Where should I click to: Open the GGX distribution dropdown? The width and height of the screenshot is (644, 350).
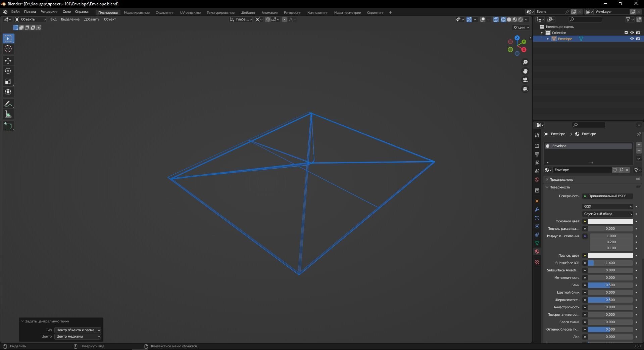point(608,207)
